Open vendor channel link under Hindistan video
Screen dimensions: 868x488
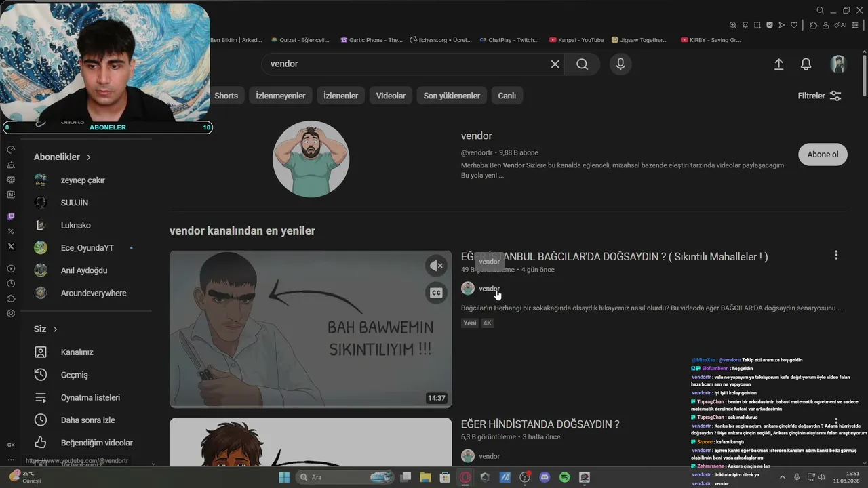click(489, 456)
